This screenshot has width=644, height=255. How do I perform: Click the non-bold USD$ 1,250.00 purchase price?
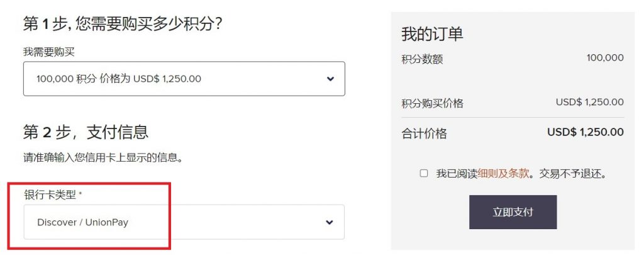[x=590, y=102]
